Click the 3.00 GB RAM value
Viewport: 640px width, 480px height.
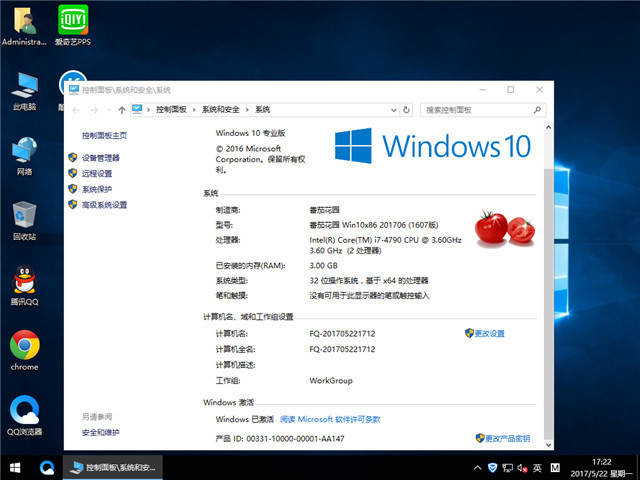pyautogui.click(x=323, y=266)
